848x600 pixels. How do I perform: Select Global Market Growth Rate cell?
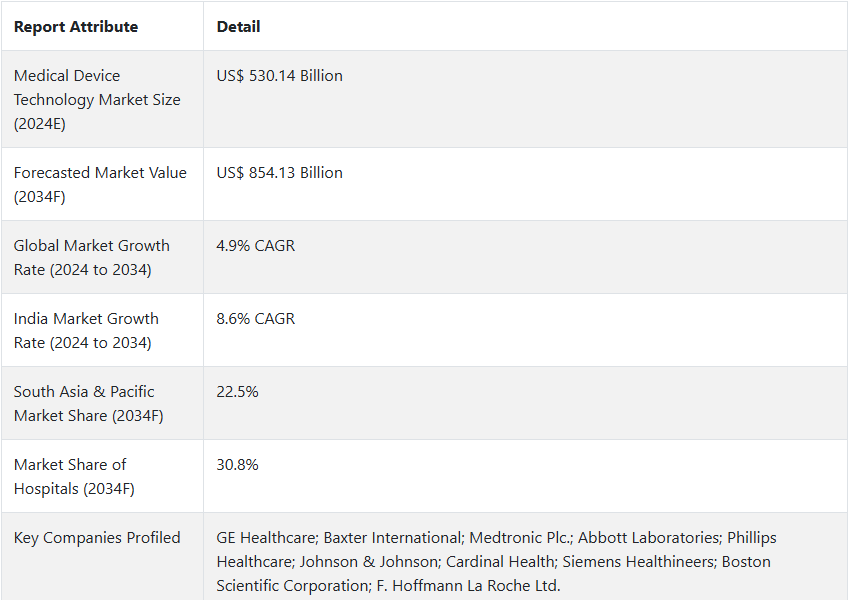click(x=102, y=258)
